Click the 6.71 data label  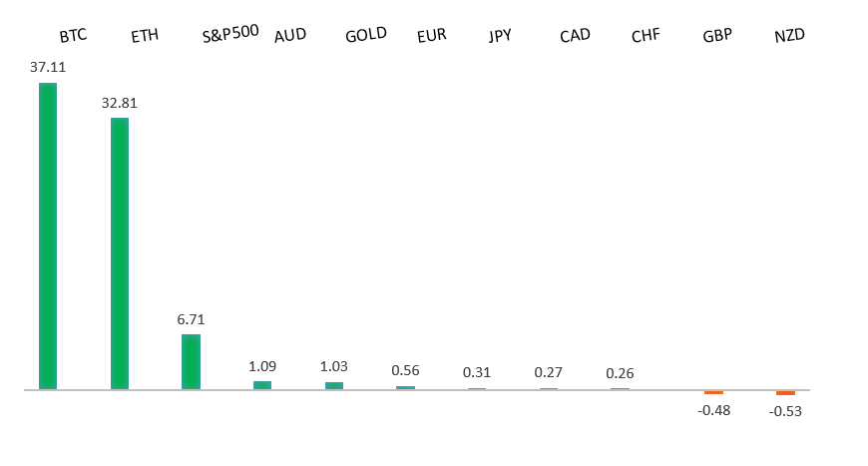191,319
